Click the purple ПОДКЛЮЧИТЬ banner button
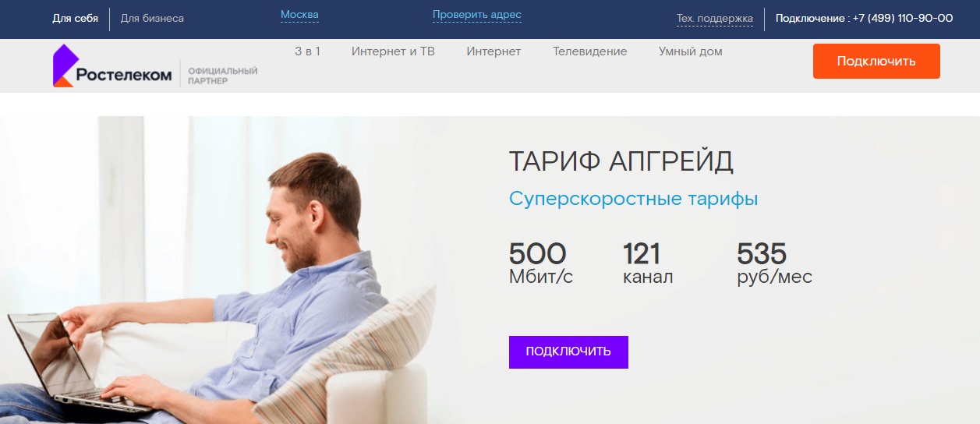 coord(568,352)
